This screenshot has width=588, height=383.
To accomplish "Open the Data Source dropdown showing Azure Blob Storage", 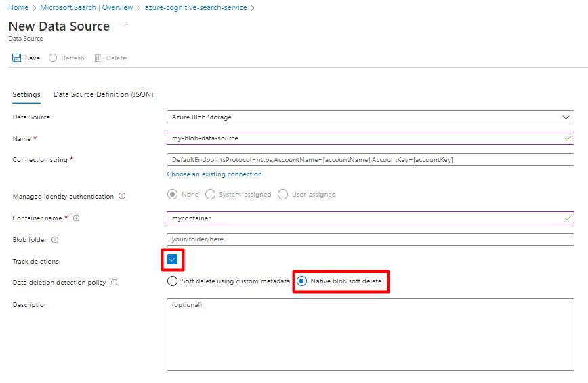I will [371, 117].
